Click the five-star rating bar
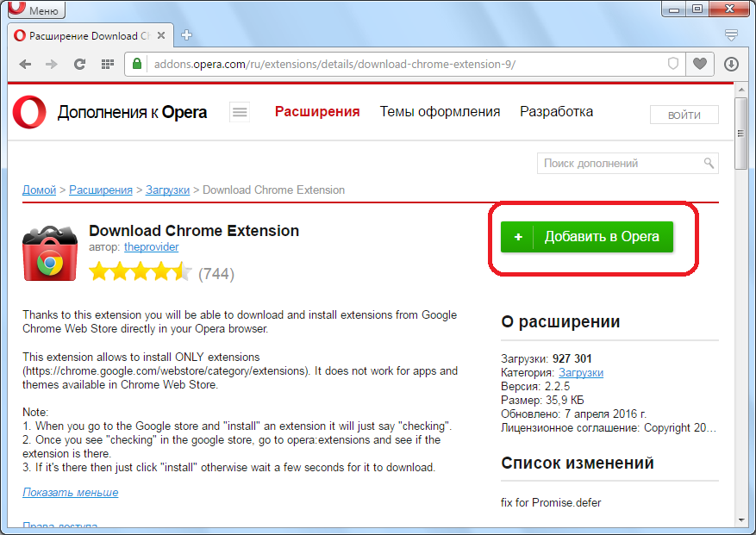 tap(140, 272)
